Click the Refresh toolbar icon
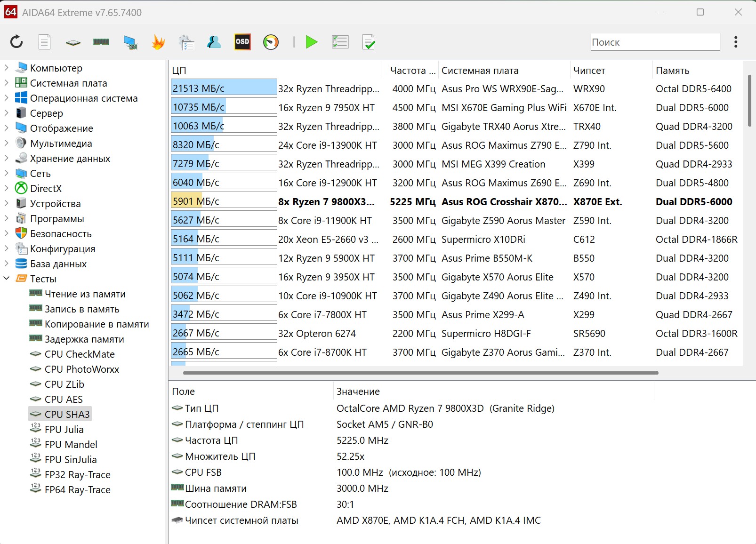Screen dimensions: 756x544 tap(16, 42)
